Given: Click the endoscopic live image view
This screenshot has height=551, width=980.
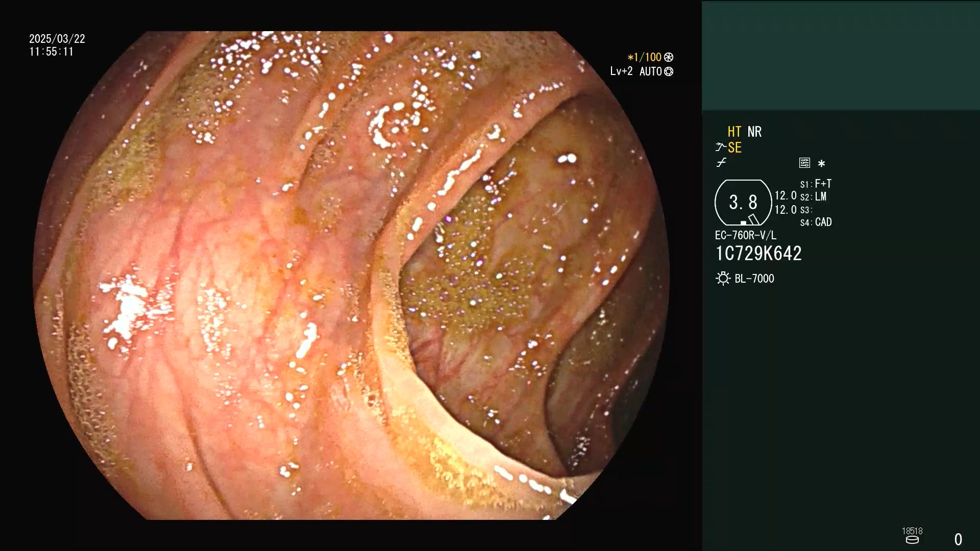Looking at the screenshot, I should (351, 275).
